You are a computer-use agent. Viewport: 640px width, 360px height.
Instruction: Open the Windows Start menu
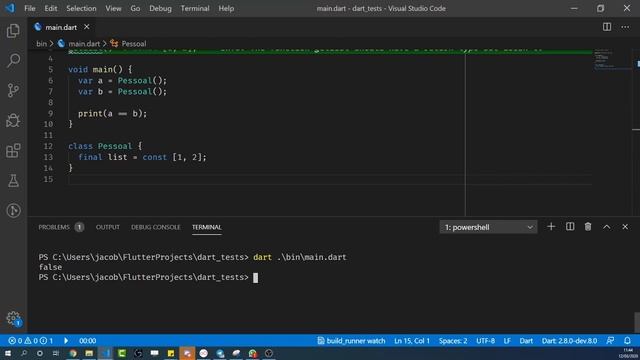[8, 353]
